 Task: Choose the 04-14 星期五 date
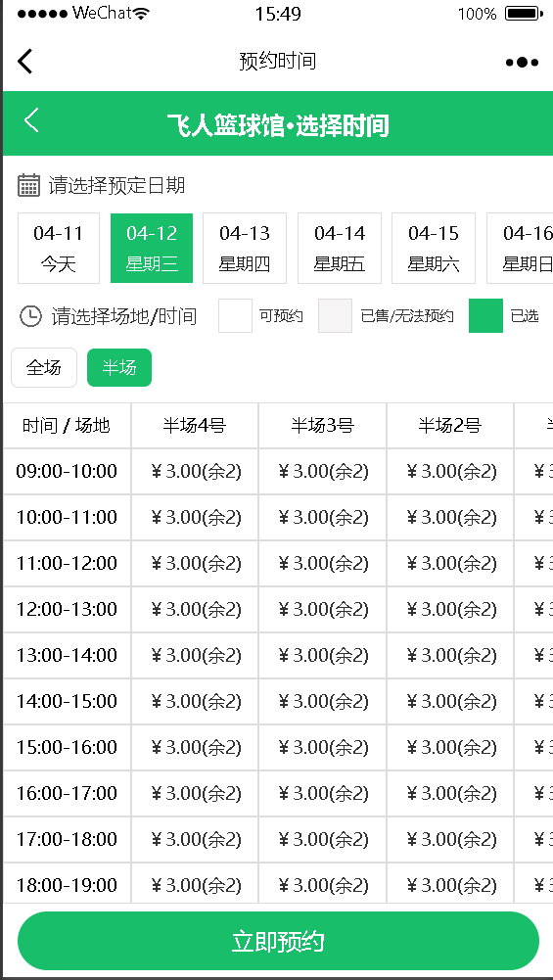click(x=340, y=248)
